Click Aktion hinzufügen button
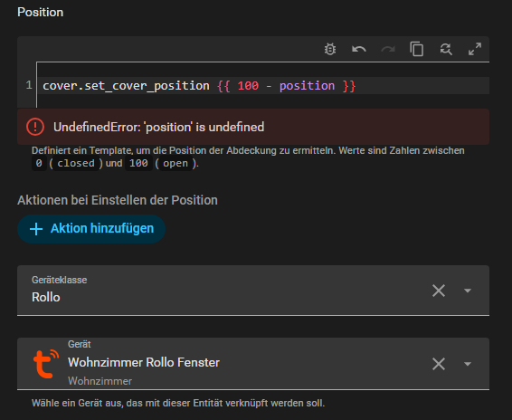512x420 pixels. (91, 229)
